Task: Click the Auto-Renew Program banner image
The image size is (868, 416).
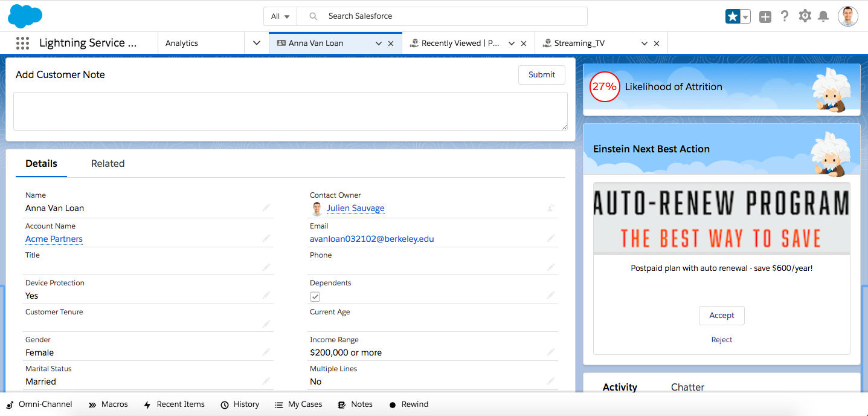Action: click(722, 218)
